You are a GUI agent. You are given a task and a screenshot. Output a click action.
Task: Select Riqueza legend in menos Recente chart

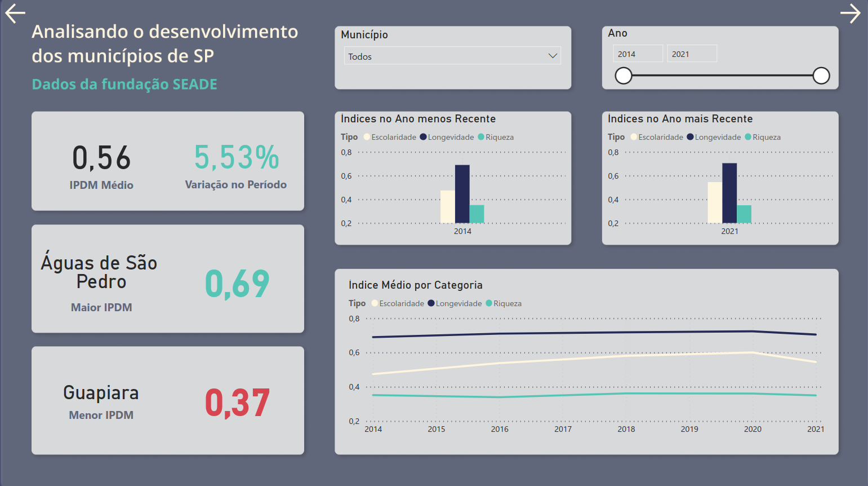[x=496, y=137]
